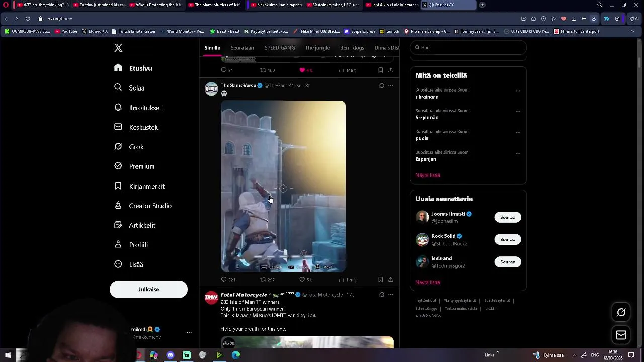Expand bookmarks bar overflow chevron
This screenshot has width=644, height=362.
[x=632, y=31]
